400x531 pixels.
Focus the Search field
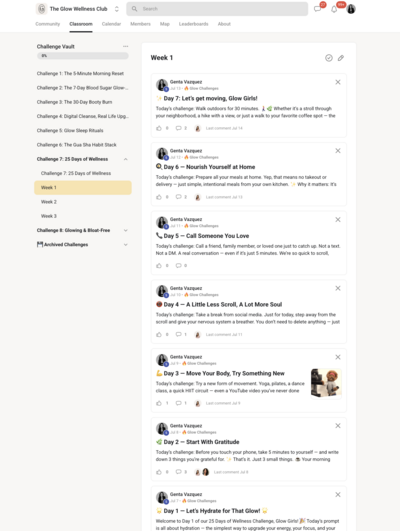217,9
